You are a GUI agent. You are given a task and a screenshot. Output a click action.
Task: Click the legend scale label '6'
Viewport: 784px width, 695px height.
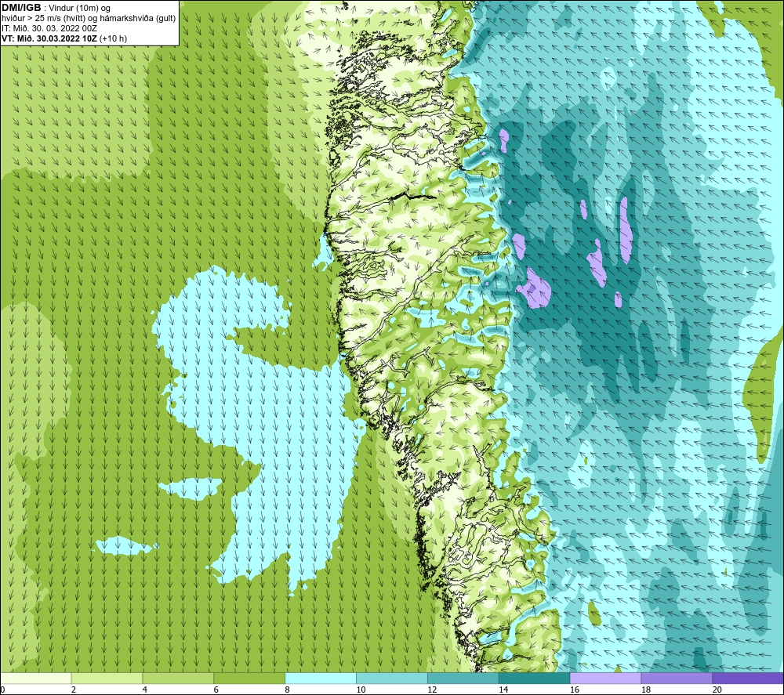[x=216, y=690]
